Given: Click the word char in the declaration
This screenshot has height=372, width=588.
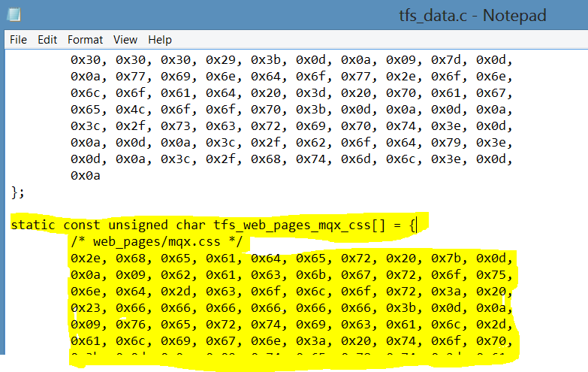Looking at the screenshot, I should click(x=191, y=225).
